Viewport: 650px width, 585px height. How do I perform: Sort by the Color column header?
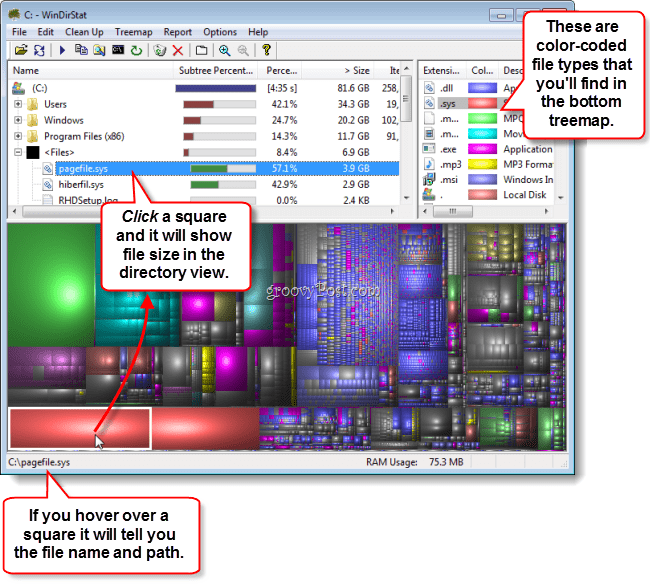tap(482, 70)
